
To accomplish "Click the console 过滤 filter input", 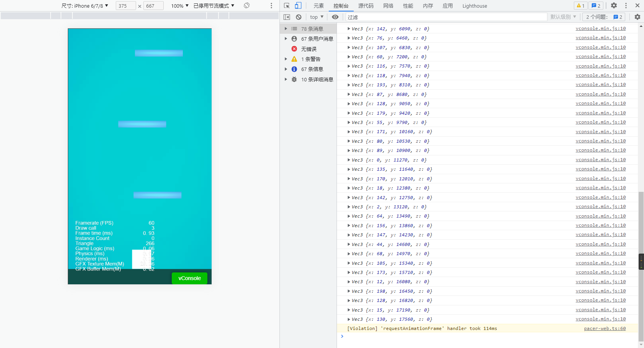I will tap(446, 17).
